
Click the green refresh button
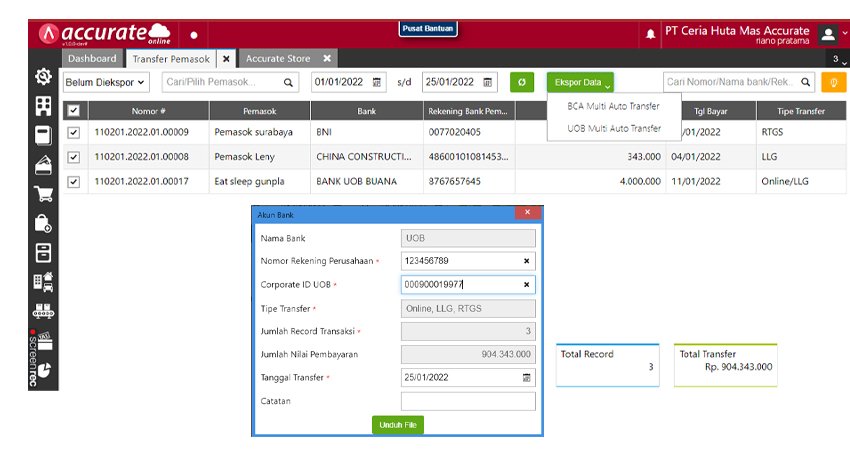click(x=522, y=82)
